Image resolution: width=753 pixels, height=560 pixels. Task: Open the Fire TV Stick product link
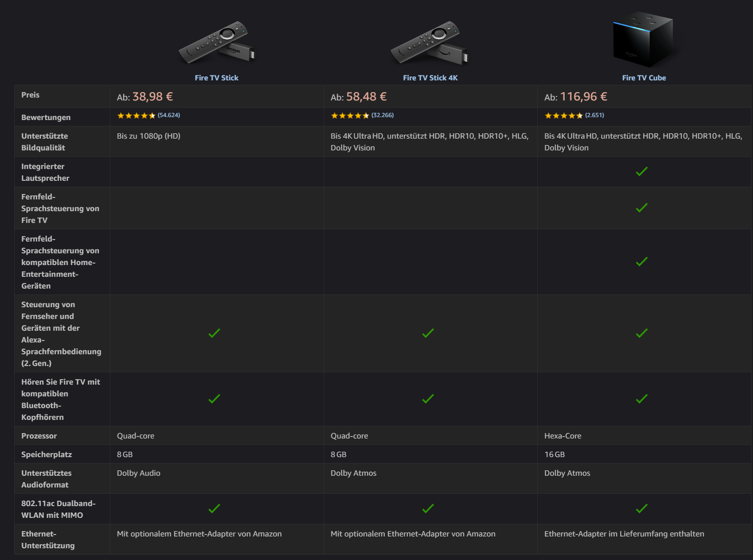(x=217, y=78)
